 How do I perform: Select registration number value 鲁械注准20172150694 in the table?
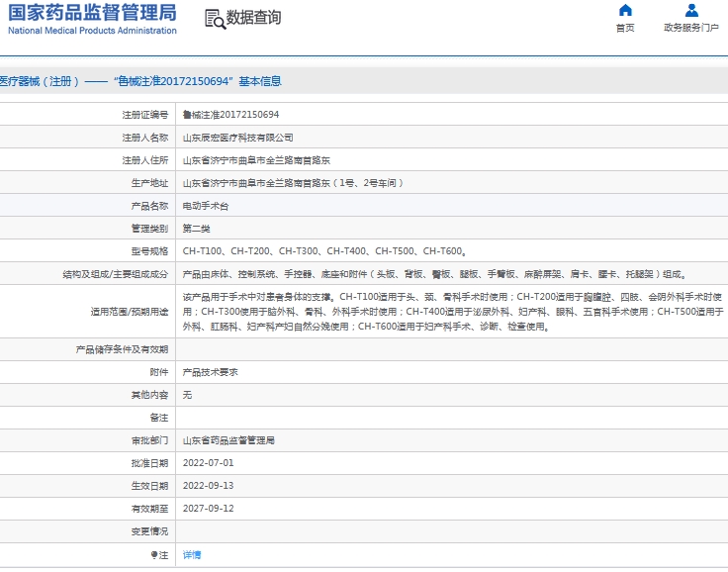230,115
